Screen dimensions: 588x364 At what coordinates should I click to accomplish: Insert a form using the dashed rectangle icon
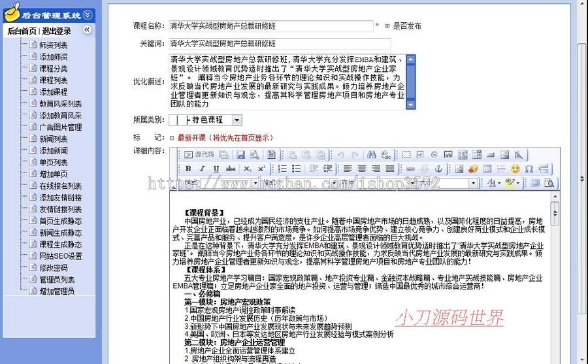pyautogui.click(x=406, y=155)
